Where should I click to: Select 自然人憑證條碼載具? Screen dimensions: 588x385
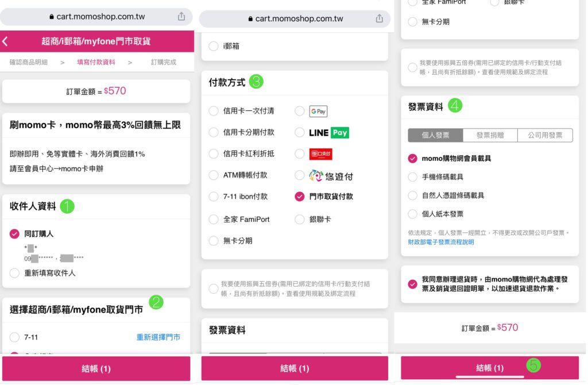[412, 195]
